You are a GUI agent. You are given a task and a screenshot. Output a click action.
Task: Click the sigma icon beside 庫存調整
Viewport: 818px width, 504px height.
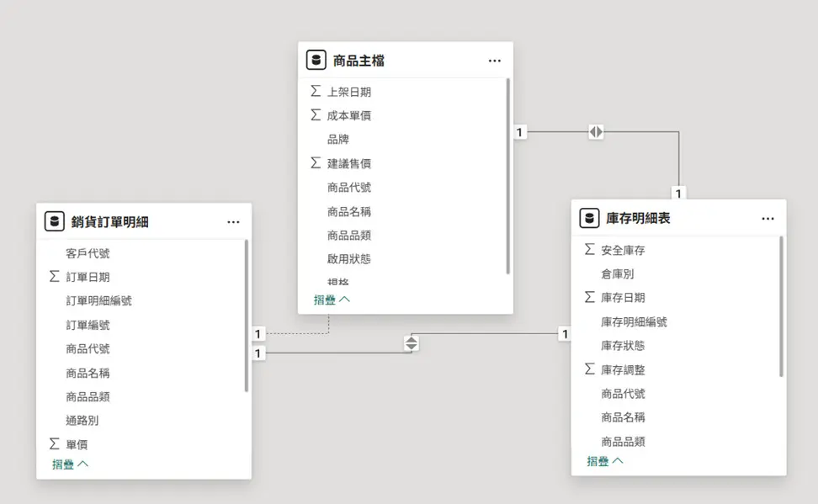point(589,369)
